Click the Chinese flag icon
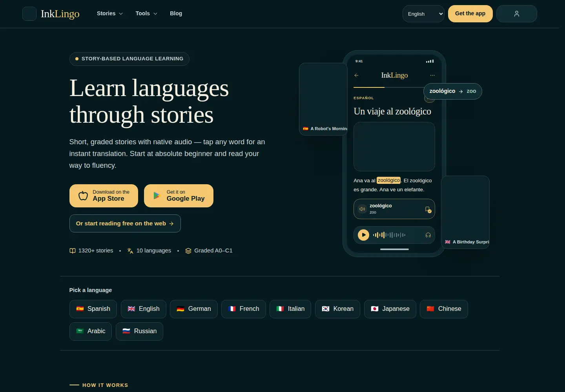 [x=430, y=309]
